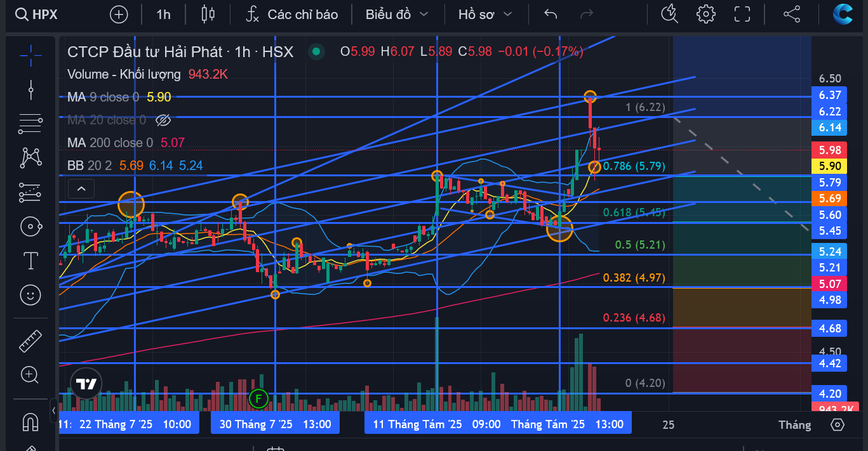Open the geometric shapes brush tool
868x451 pixels.
pyautogui.click(x=30, y=226)
